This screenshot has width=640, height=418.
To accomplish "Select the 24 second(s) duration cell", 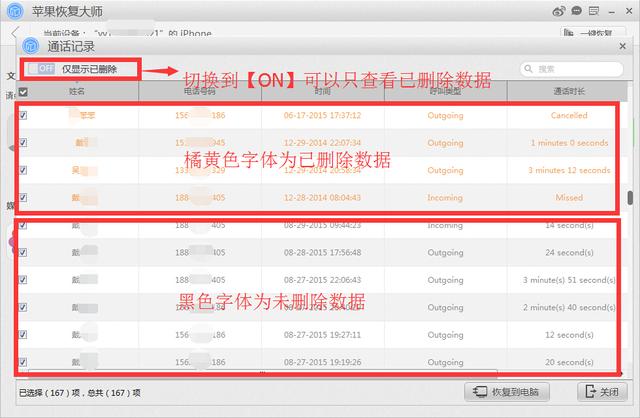I will (x=569, y=253).
